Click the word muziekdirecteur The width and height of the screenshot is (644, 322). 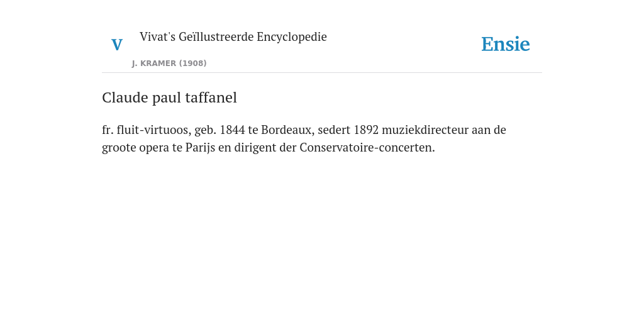[x=425, y=130]
